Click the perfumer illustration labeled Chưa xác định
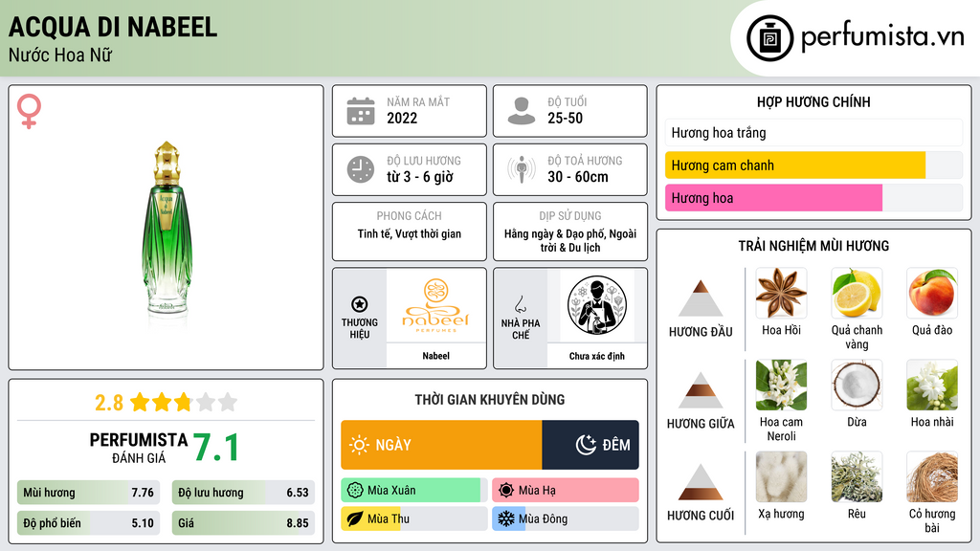This screenshot has width=980, height=551. pyautogui.click(x=597, y=306)
